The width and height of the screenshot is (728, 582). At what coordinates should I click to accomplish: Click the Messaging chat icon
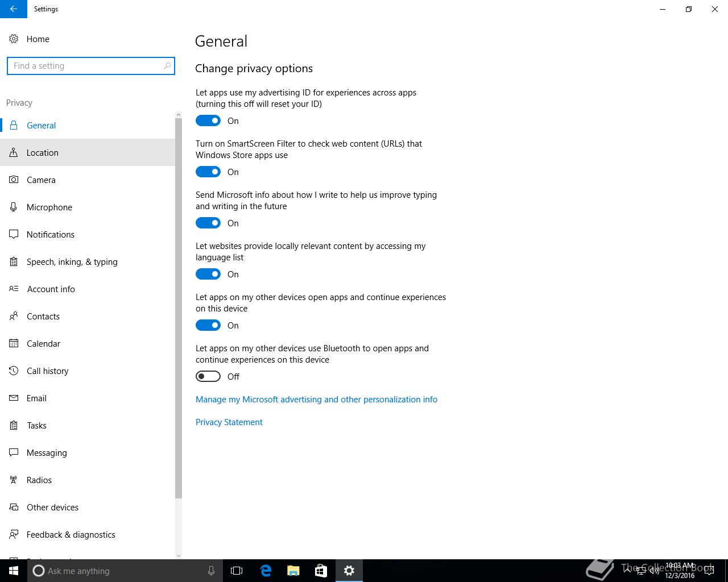(14, 452)
